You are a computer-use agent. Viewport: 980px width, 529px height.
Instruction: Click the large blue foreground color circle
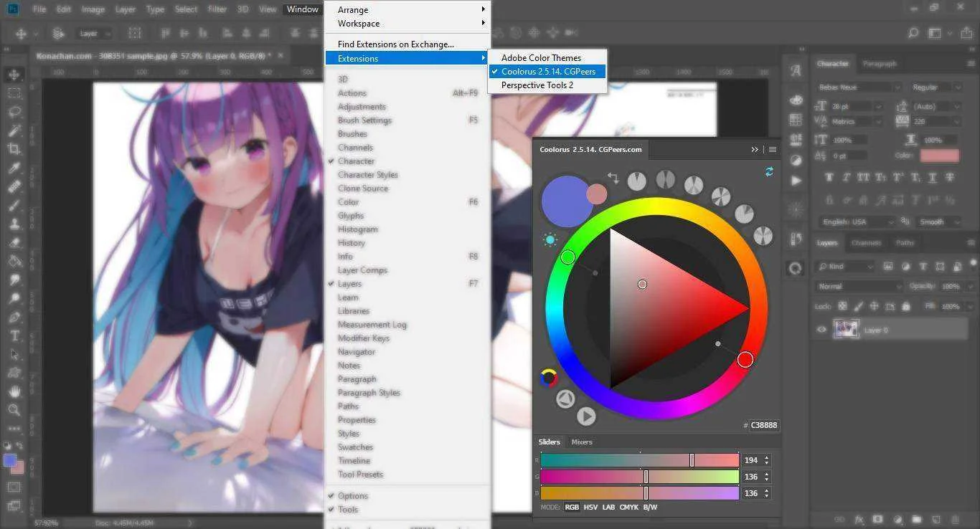[x=567, y=201]
